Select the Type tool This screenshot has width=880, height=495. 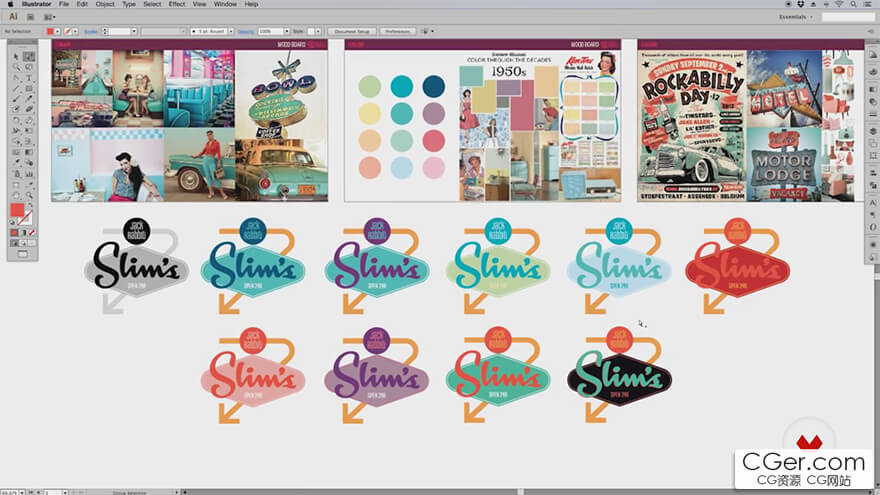tap(29, 78)
